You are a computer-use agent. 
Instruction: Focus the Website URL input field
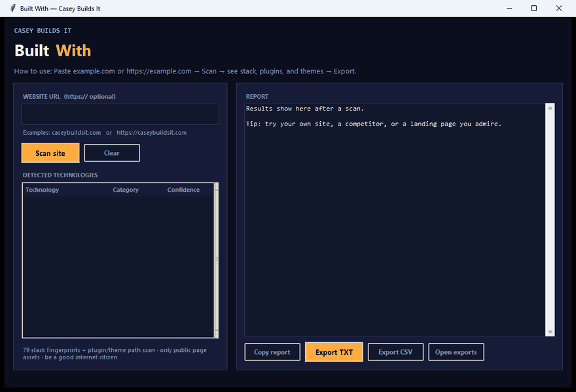tap(120, 114)
